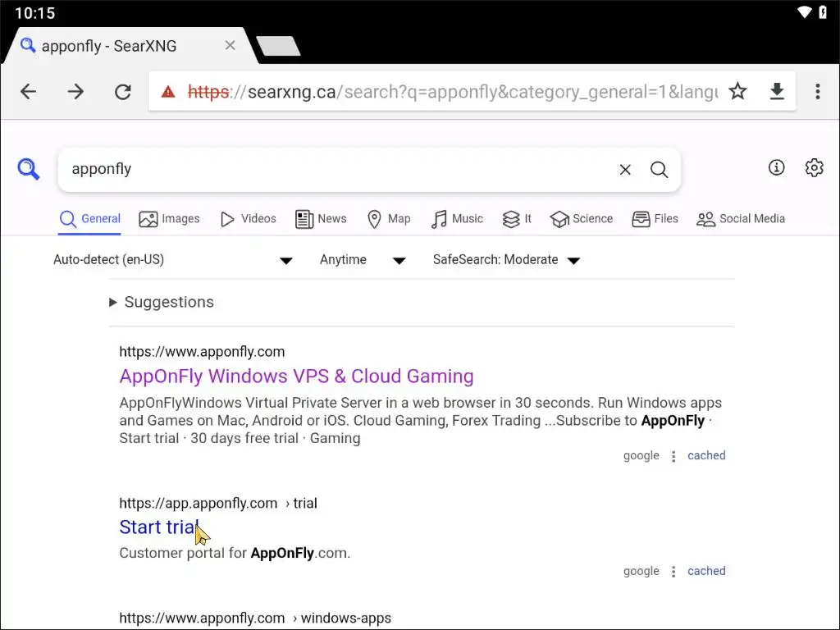Image resolution: width=840 pixels, height=630 pixels.
Task: Click the google engine label under AppOnFly Windows VPS
Action: point(641,455)
